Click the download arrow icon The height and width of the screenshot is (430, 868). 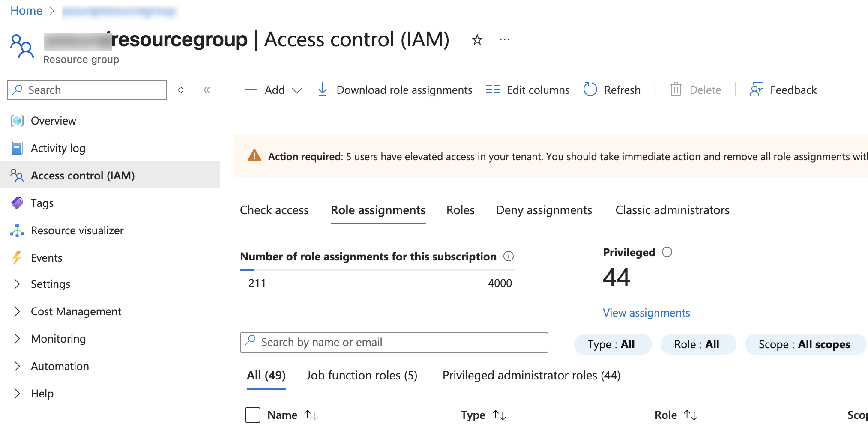pos(323,90)
